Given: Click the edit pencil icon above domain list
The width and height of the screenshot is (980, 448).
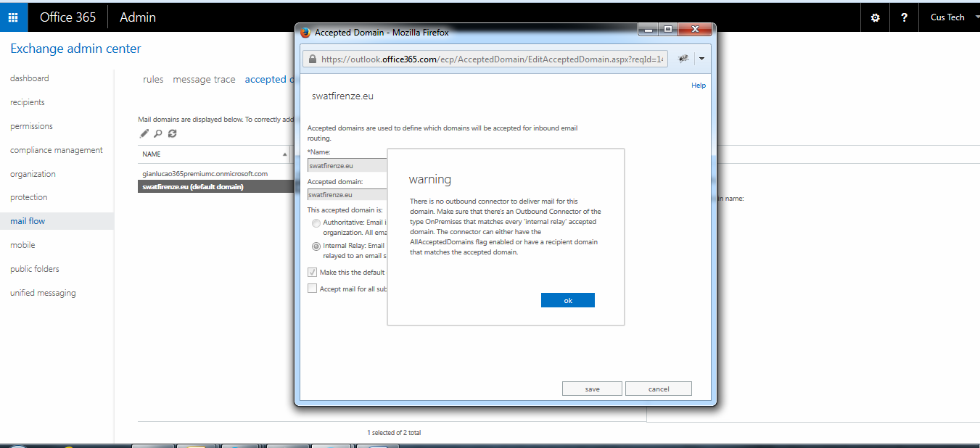Looking at the screenshot, I should click(144, 133).
